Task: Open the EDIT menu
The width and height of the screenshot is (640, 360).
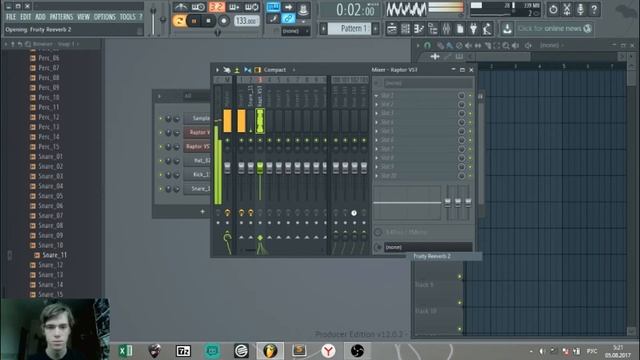Action: tap(25, 17)
